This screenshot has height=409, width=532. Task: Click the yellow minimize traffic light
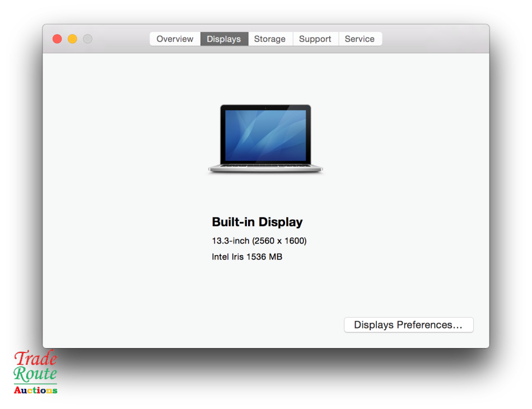click(72, 39)
